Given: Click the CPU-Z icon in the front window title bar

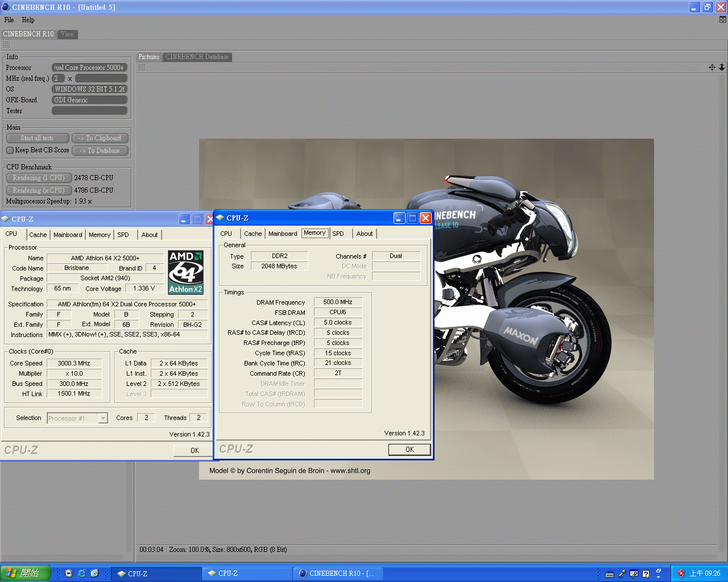Looking at the screenshot, I should (x=220, y=218).
